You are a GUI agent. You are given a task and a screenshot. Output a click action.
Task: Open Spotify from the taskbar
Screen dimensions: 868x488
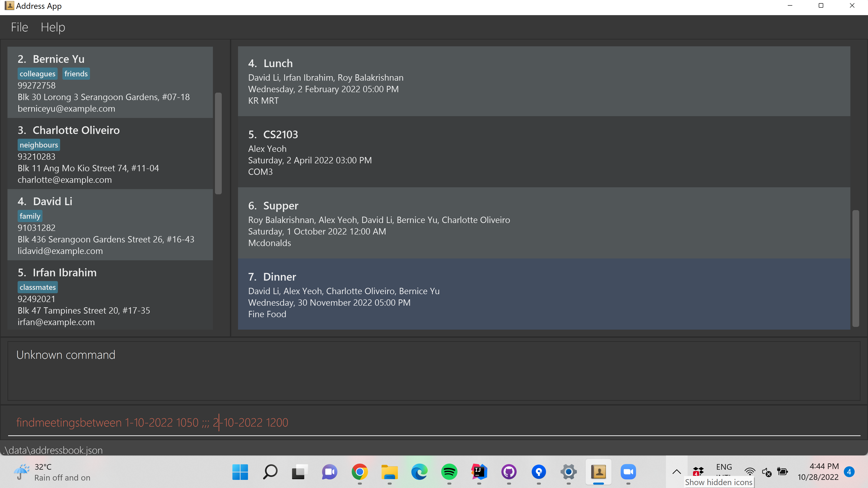449,472
